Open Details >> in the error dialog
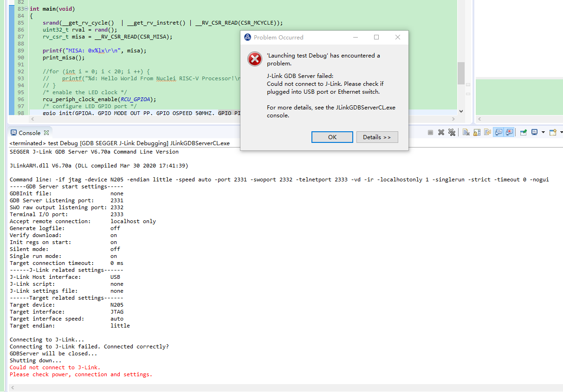The width and height of the screenshot is (563, 392). pos(377,137)
